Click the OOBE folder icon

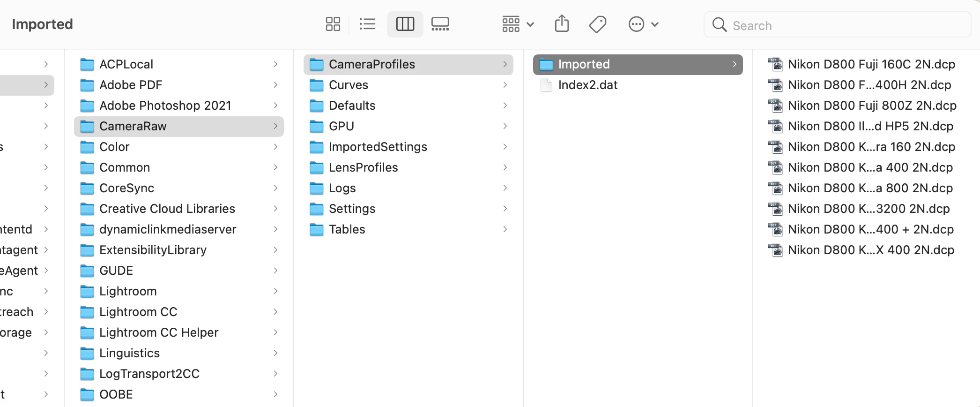87,394
